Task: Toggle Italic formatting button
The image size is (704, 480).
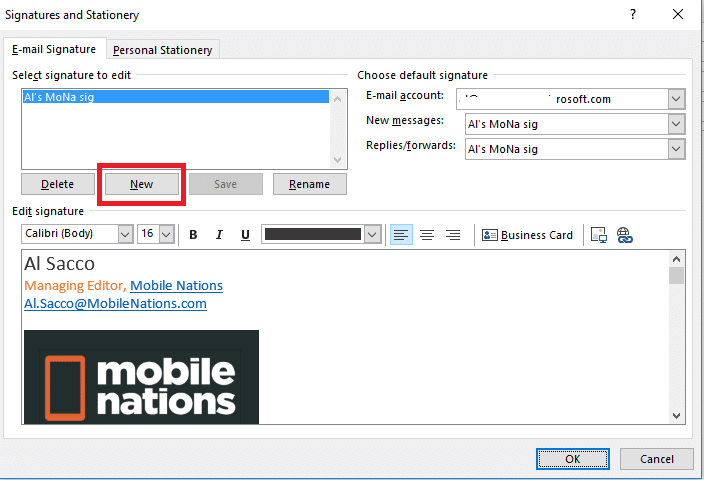Action: 219,235
